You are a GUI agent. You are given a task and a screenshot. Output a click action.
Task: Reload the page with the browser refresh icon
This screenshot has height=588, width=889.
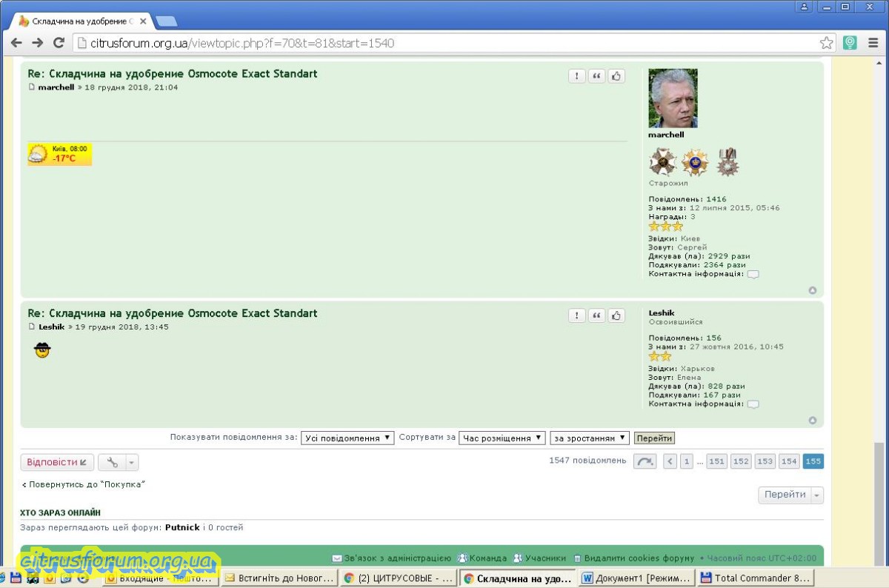point(59,43)
